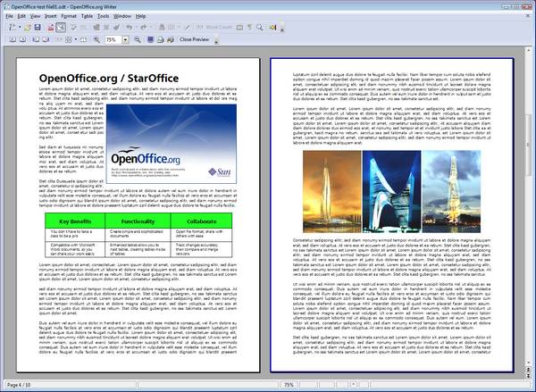
Task: Click the 75% zoom input field in the preview toolbar
Action: (x=113, y=39)
